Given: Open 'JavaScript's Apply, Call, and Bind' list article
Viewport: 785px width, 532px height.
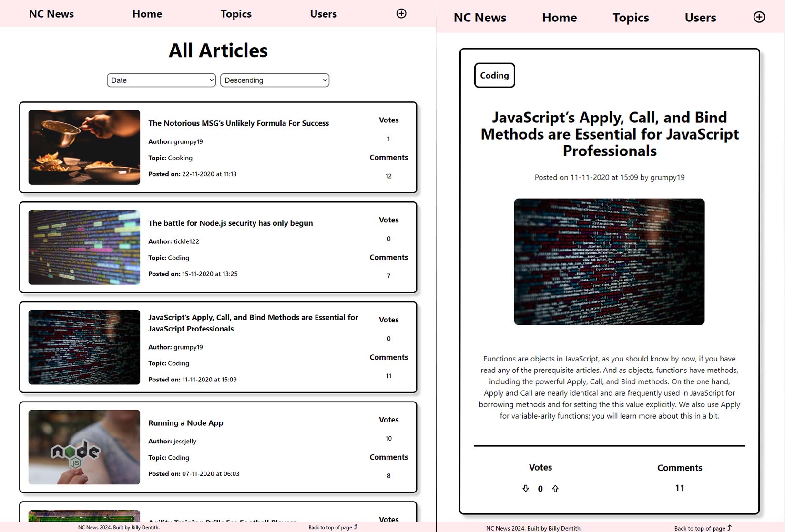Looking at the screenshot, I should (x=253, y=323).
